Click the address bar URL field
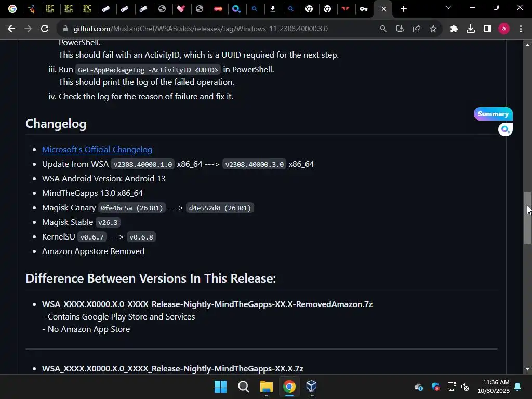 click(201, 29)
